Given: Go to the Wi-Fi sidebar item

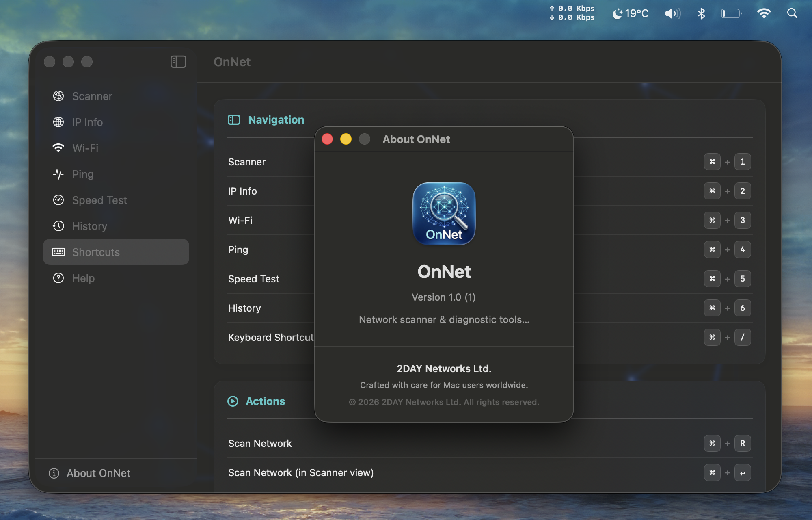Looking at the screenshot, I should [116, 148].
